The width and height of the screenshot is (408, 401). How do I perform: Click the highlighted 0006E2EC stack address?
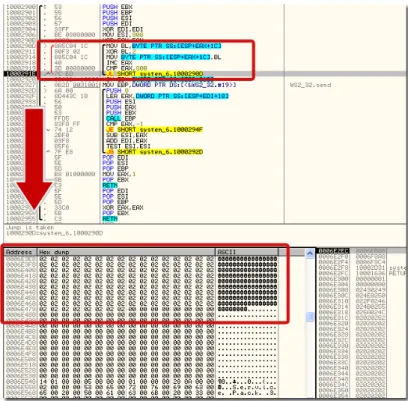pos(334,251)
